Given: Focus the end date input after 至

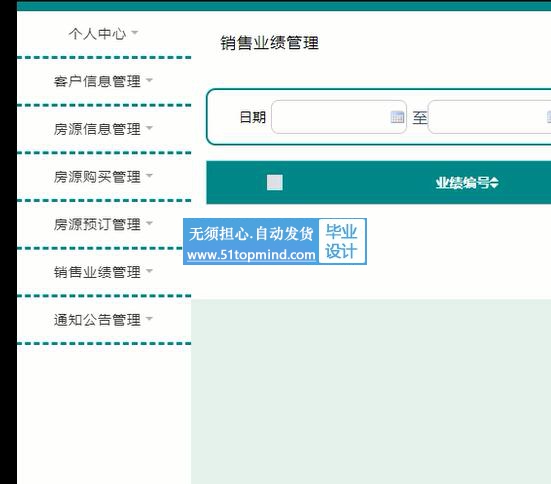Looking at the screenshot, I should (490, 117).
